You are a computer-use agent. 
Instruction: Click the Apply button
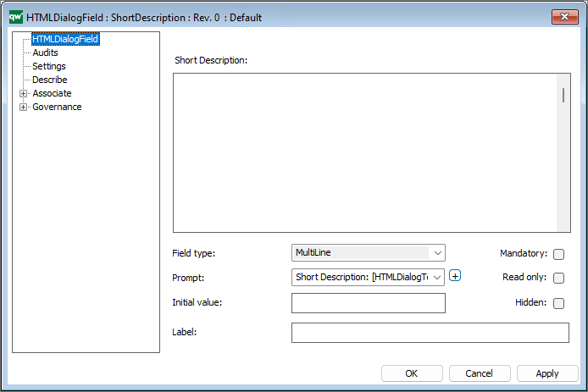coord(546,373)
